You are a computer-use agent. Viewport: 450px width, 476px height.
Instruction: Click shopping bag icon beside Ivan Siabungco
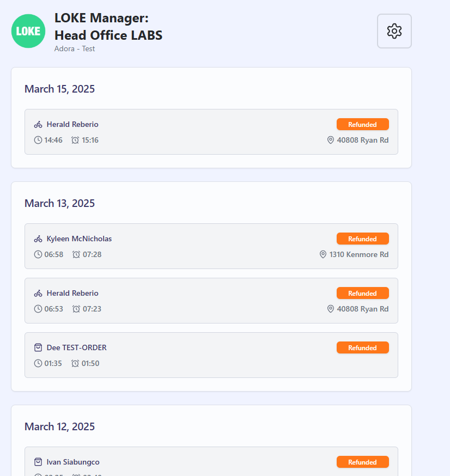click(x=38, y=462)
